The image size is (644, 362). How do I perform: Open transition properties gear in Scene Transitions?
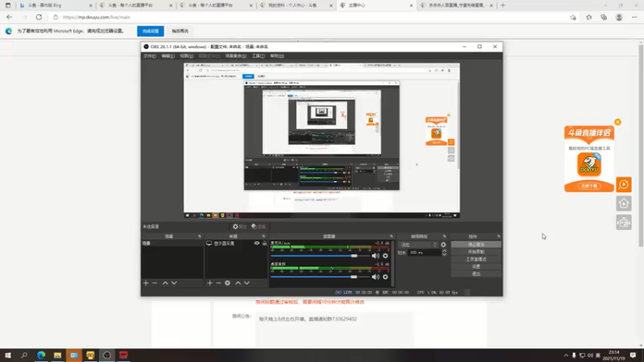[x=444, y=245]
